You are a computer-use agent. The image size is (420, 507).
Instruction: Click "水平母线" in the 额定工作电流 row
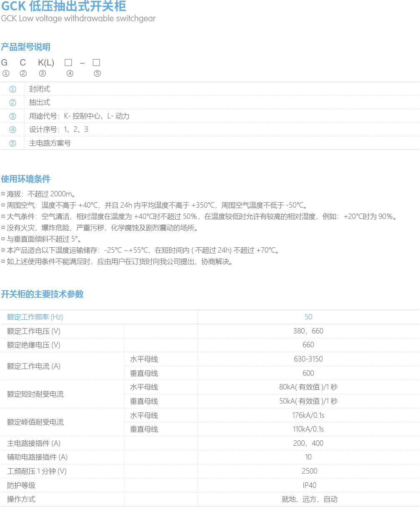144,359
